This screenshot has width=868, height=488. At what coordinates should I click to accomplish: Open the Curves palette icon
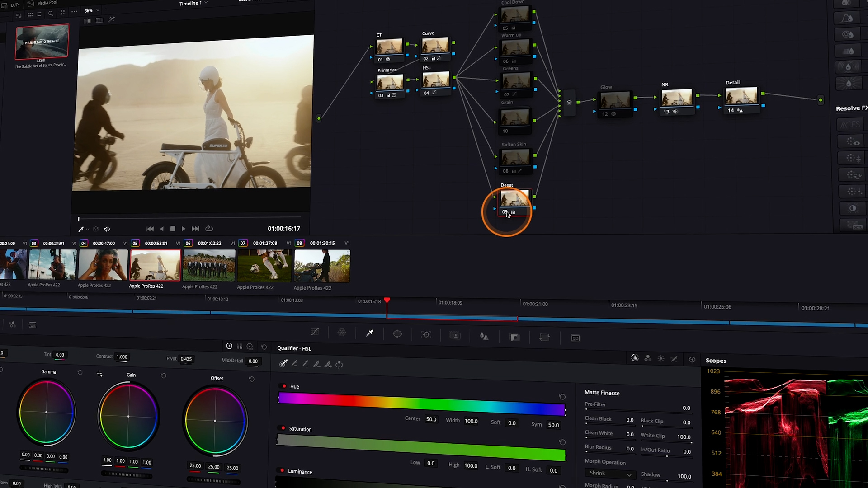[315, 333]
